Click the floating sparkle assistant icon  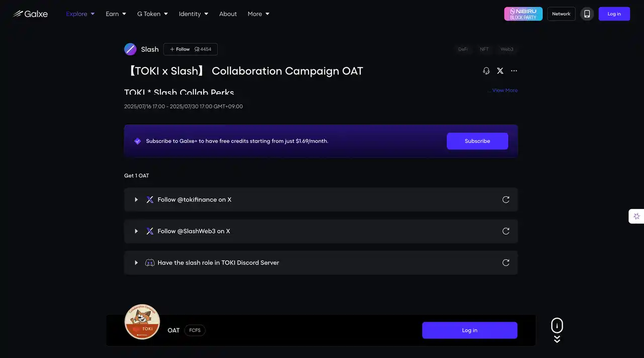636,217
